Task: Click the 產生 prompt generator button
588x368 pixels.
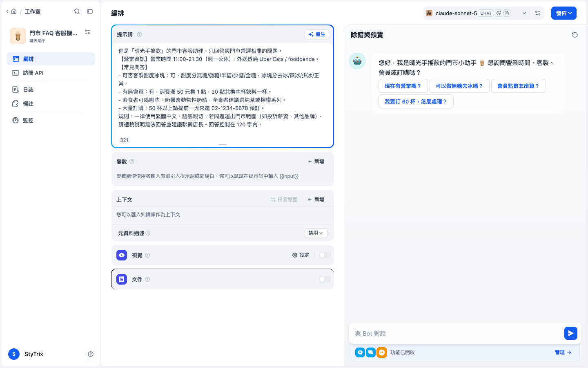Action: tap(317, 34)
